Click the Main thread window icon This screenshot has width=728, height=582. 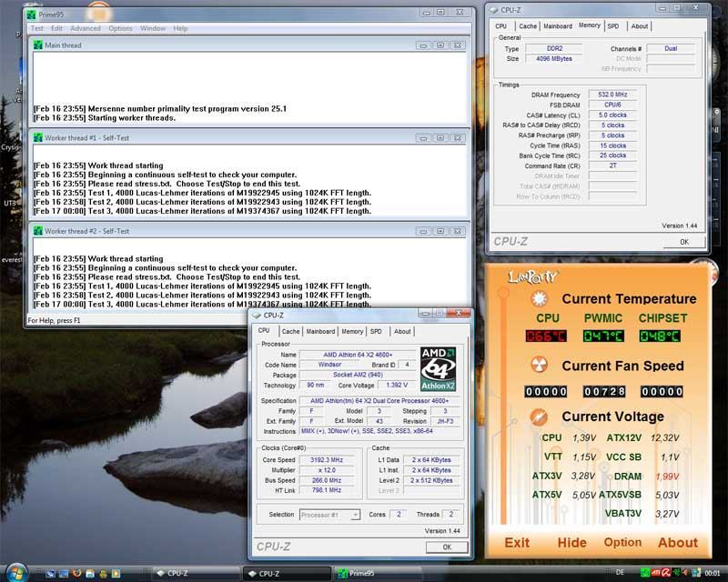click(38, 45)
